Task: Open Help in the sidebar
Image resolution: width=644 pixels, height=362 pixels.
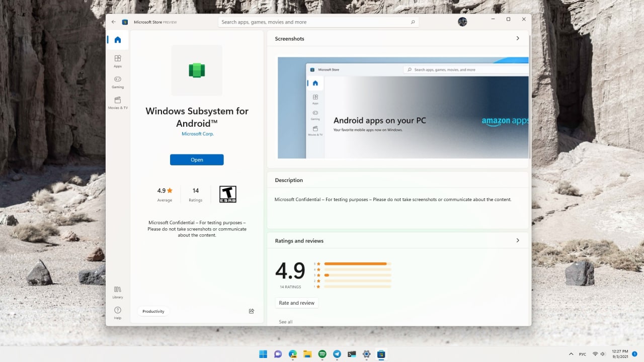Action: pyautogui.click(x=117, y=313)
